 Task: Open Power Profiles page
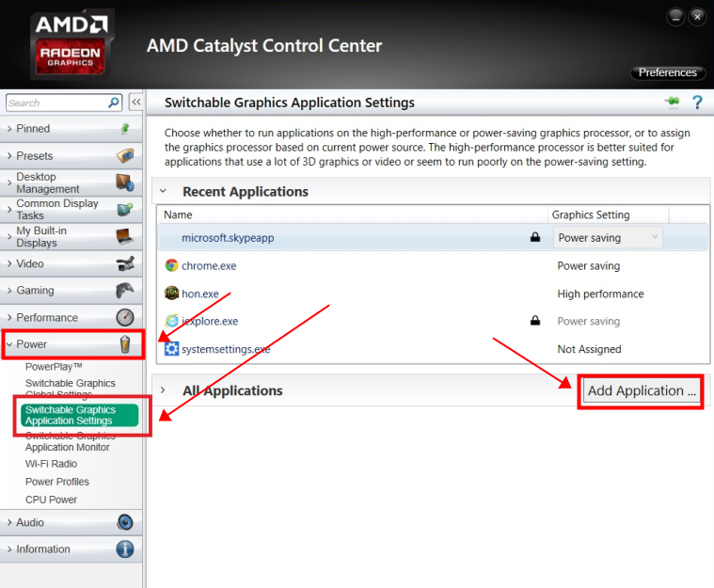(57, 482)
